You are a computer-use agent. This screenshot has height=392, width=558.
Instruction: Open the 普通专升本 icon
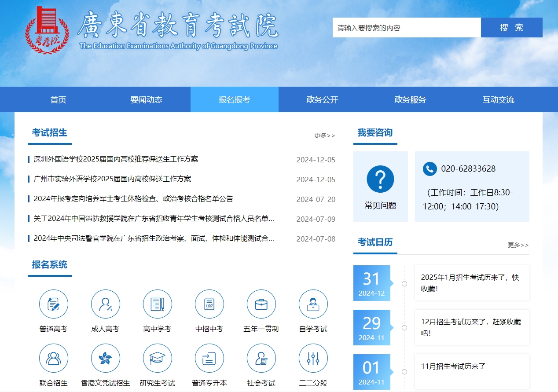(209, 358)
